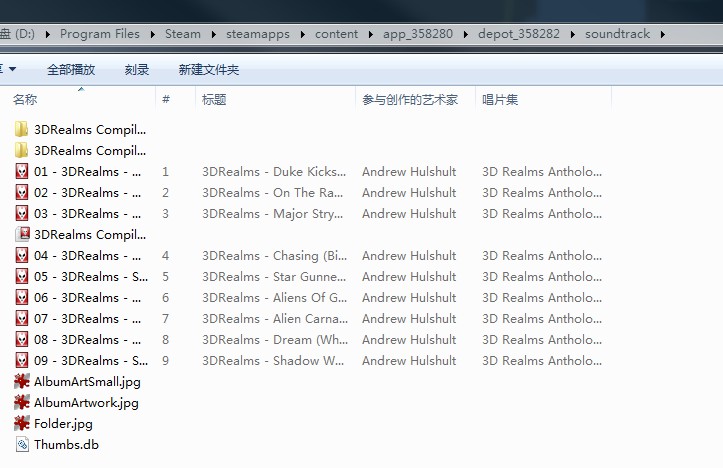Go to steamapps folder in address bar
Image resolution: width=723 pixels, height=468 pixels.
pyautogui.click(x=258, y=34)
